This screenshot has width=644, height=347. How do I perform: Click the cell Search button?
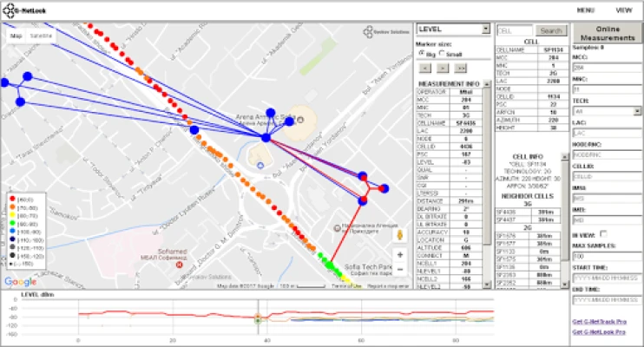click(x=550, y=29)
